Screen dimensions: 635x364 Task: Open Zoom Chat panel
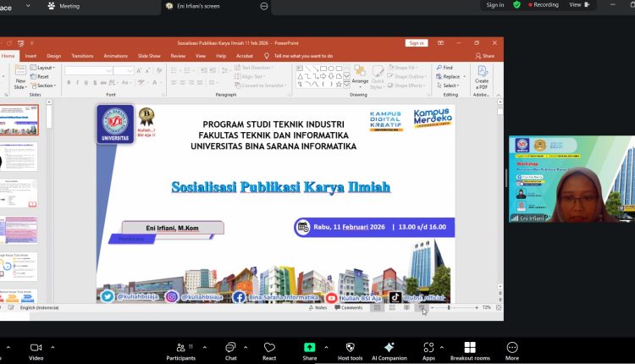(x=230, y=351)
